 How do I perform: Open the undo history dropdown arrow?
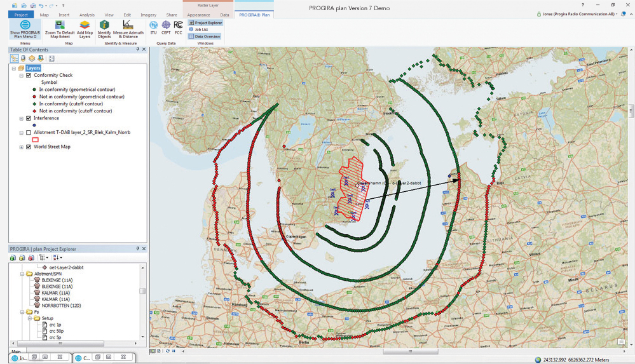[x=45, y=6]
